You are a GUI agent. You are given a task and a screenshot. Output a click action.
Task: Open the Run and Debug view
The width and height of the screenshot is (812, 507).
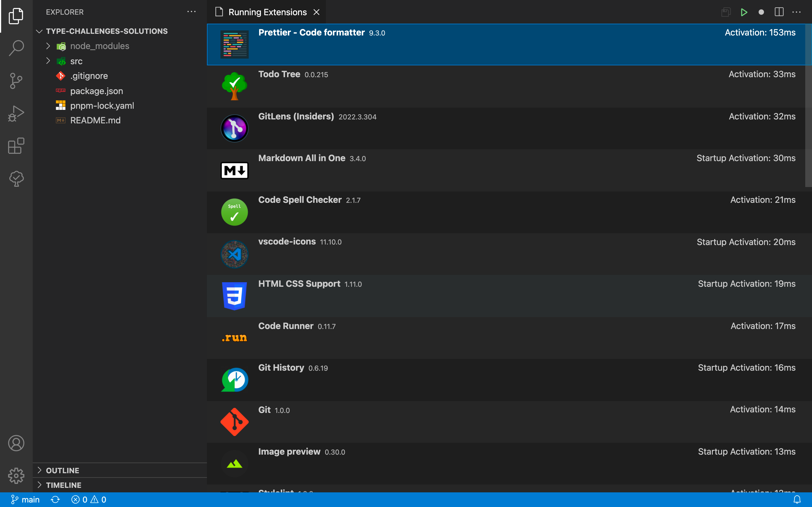tap(16, 113)
